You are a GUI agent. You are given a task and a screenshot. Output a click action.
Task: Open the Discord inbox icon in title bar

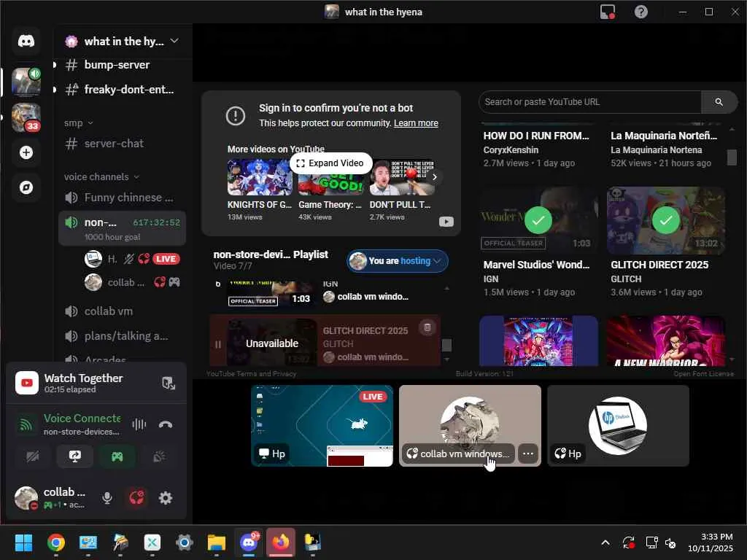tap(608, 12)
